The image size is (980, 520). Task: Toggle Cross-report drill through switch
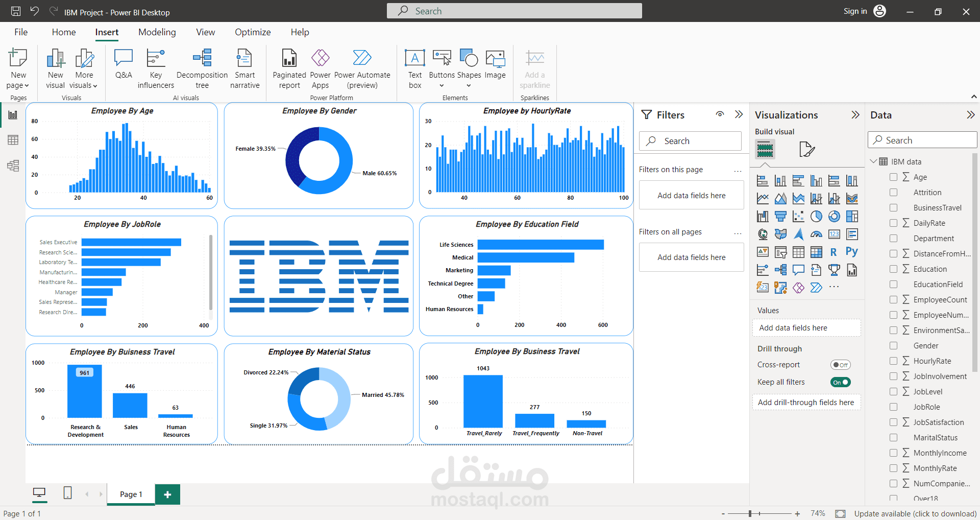tap(840, 365)
